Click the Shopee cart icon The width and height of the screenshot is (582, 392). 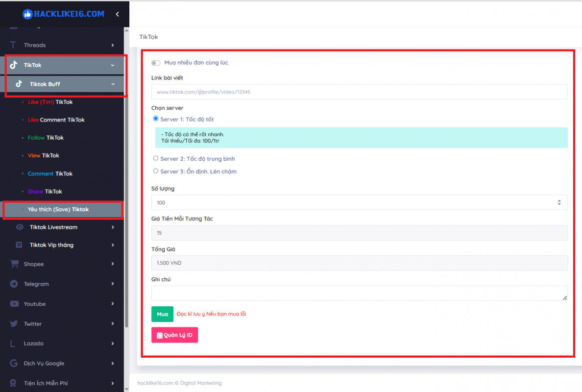[x=14, y=264]
